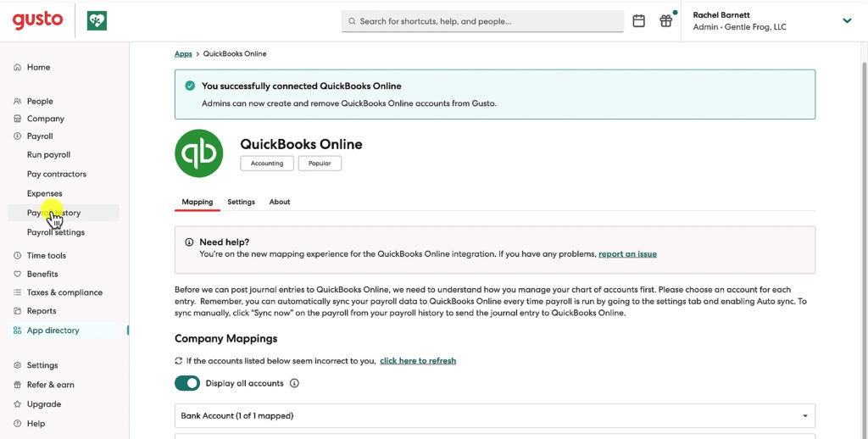Click the click here to refresh link

pyautogui.click(x=417, y=361)
